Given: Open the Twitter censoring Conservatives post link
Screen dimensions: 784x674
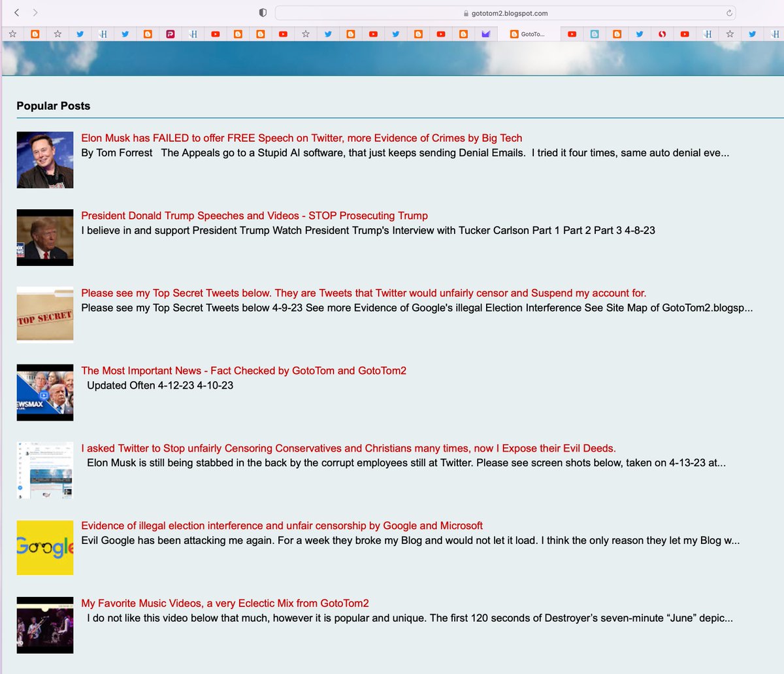Looking at the screenshot, I should 348,448.
